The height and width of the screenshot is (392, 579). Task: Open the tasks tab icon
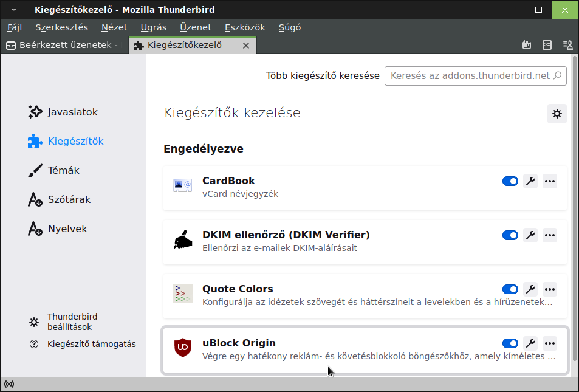(x=547, y=45)
